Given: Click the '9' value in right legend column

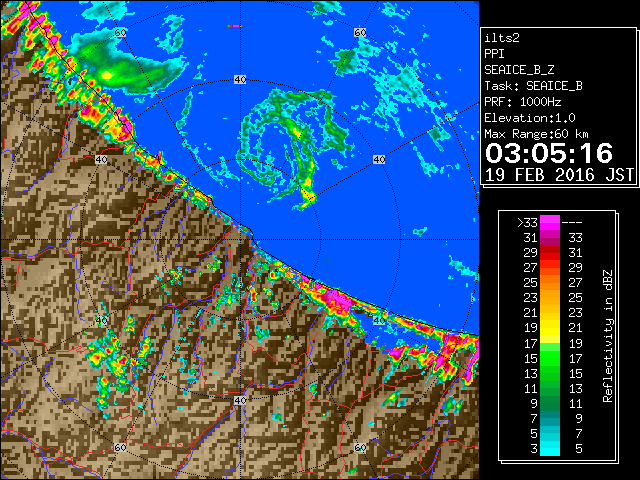Looking at the screenshot, I should 578,418.
